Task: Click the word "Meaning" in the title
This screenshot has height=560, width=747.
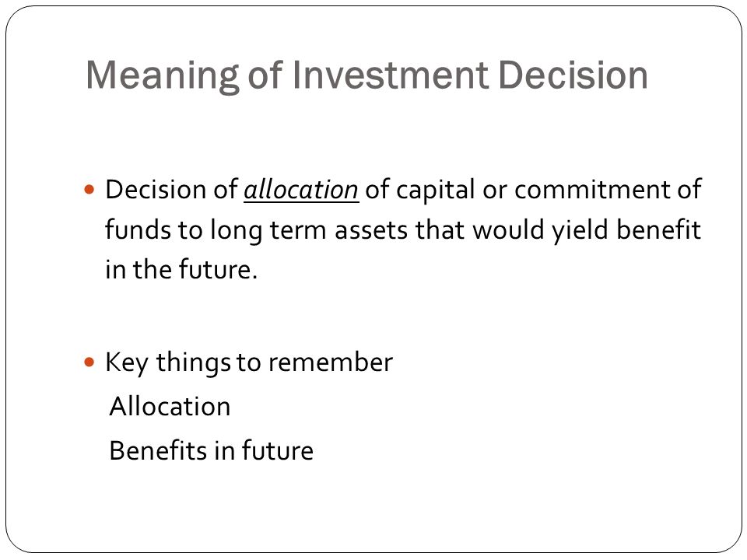Action: pos(163,76)
